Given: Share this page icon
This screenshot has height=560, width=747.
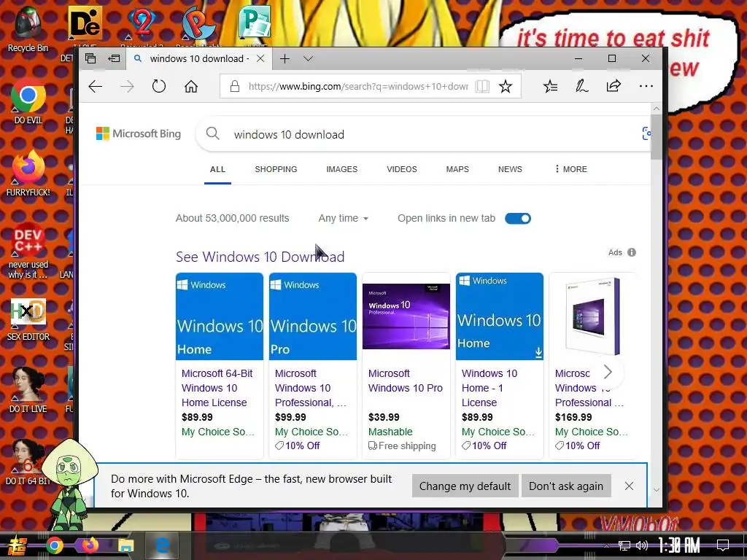Looking at the screenshot, I should (614, 86).
